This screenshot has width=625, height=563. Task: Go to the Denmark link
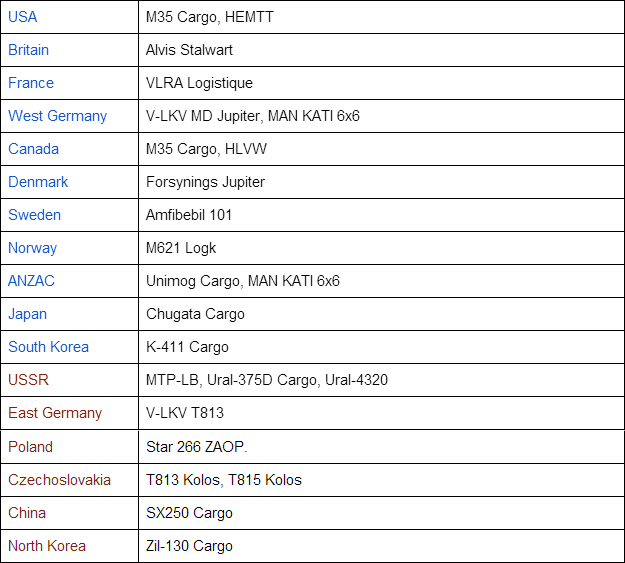(x=38, y=182)
